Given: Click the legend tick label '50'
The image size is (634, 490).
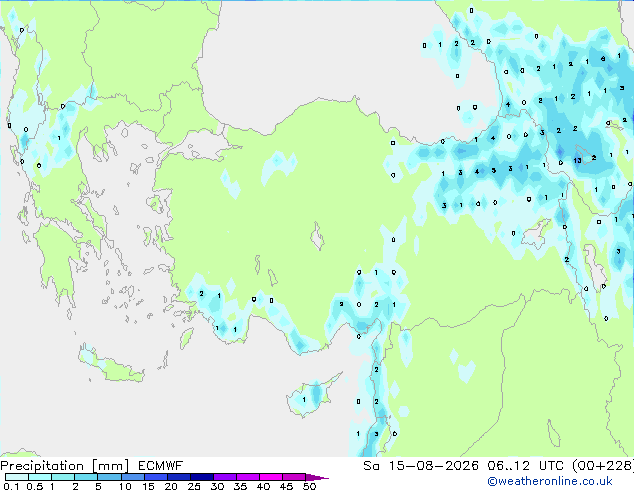Looking at the screenshot, I should point(309,486).
